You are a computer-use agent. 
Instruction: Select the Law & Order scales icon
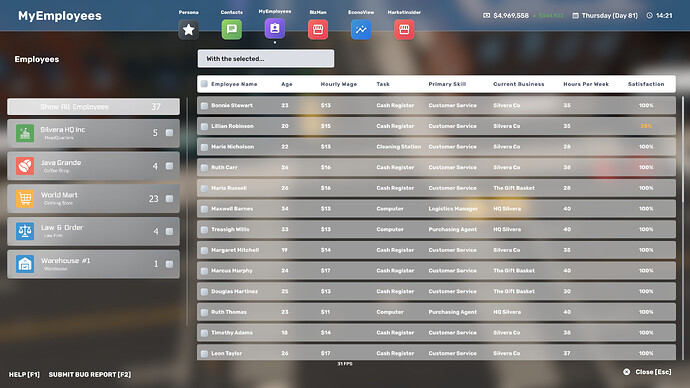[x=25, y=231]
